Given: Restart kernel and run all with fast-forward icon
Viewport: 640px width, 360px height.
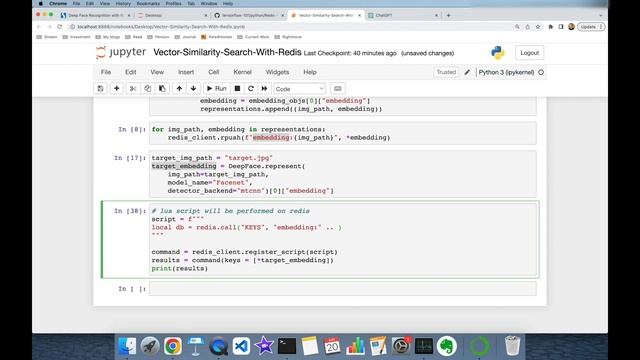Looking at the screenshot, I should (264, 89).
